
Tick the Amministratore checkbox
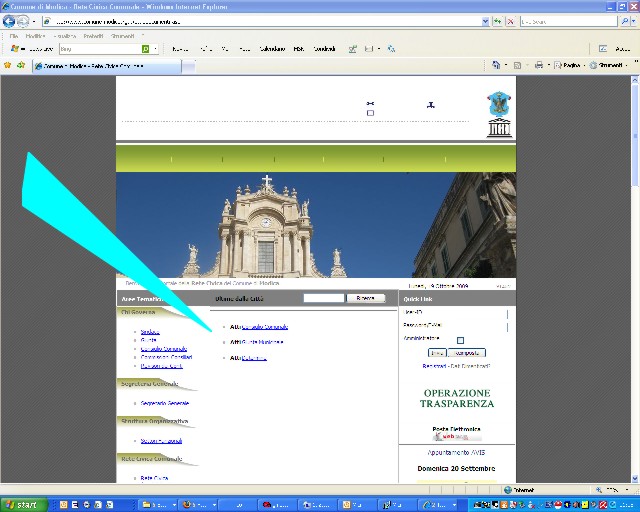coord(460,340)
